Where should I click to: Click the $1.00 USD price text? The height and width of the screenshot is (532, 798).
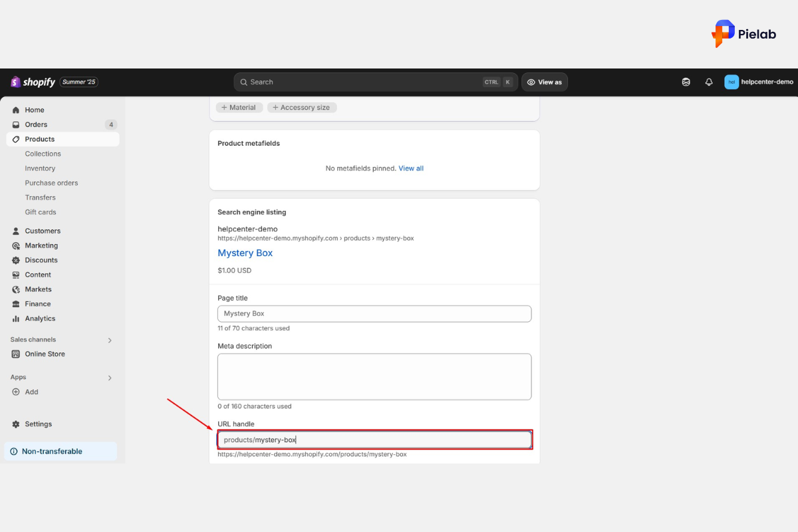[235, 271]
